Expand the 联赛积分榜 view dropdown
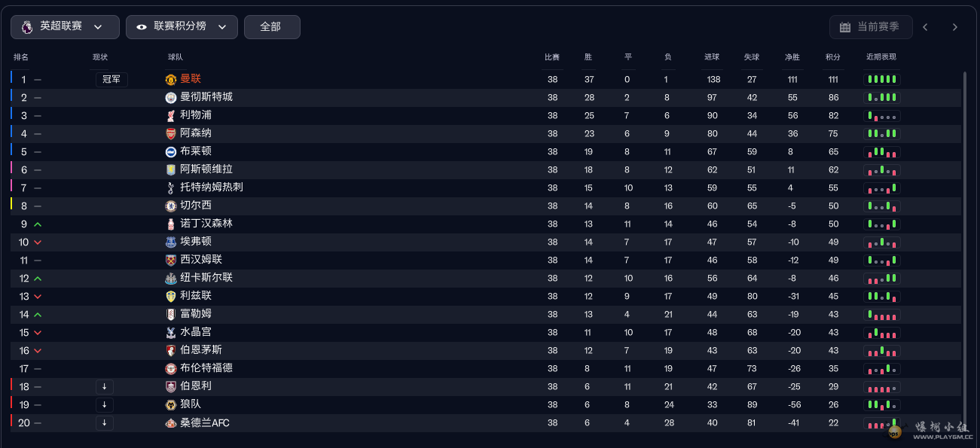 pyautogui.click(x=182, y=26)
